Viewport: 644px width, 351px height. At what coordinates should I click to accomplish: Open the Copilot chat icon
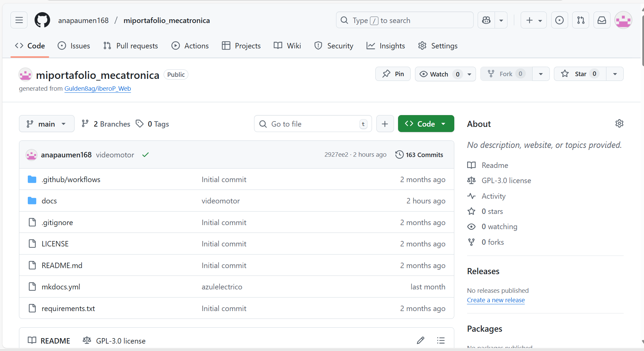point(486,20)
